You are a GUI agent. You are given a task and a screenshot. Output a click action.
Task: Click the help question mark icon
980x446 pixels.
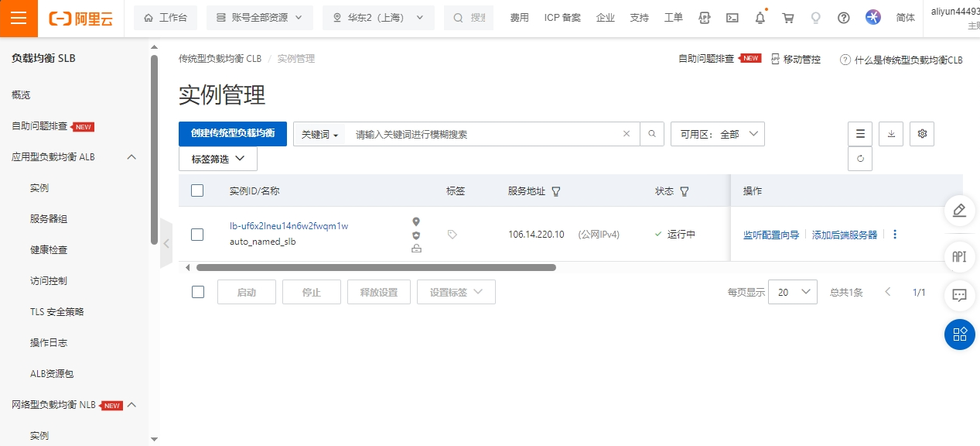tap(844, 18)
